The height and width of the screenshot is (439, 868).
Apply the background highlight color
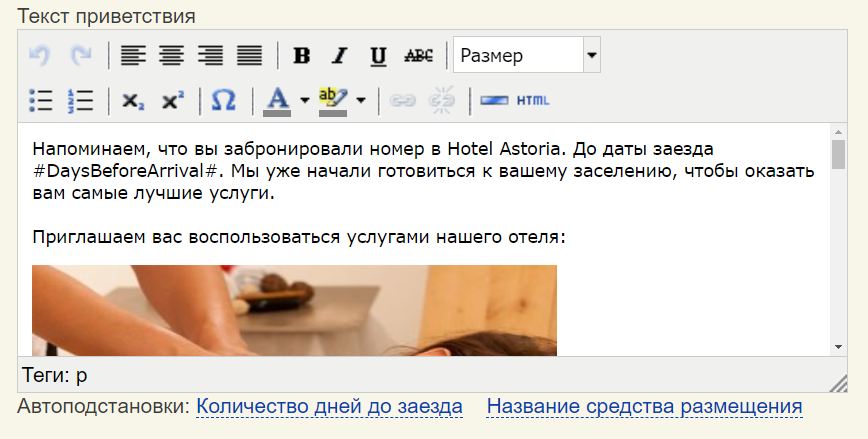(333, 101)
